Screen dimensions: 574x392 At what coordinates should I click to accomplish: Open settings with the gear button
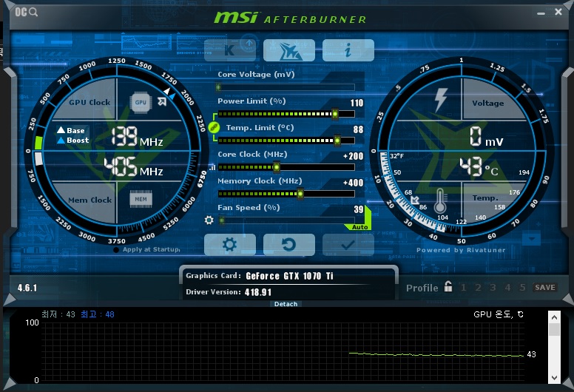230,245
